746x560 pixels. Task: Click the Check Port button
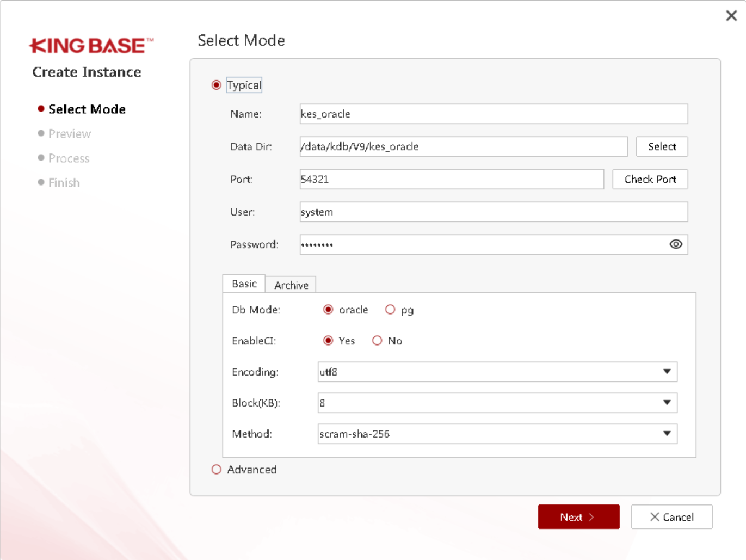click(x=650, y=179)
